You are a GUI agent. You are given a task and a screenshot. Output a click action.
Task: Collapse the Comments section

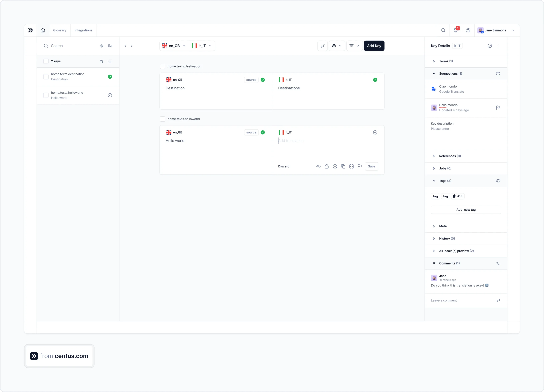[434, 263]
